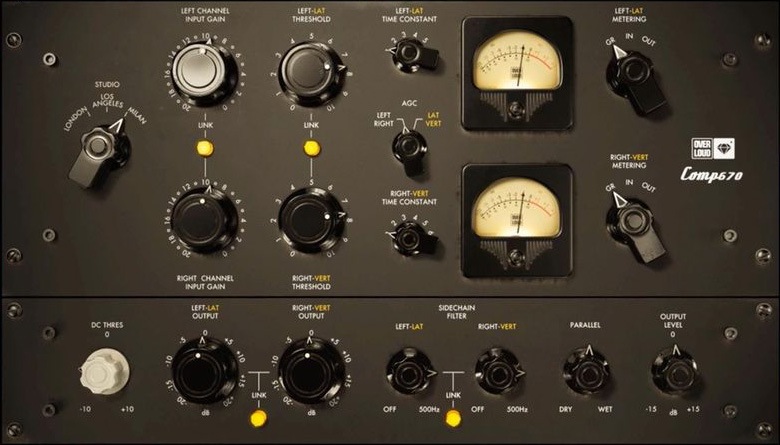
Task: Toggle Sidechain Filter link yellow light
Action: pyautogui.click(x=453, y=419)
